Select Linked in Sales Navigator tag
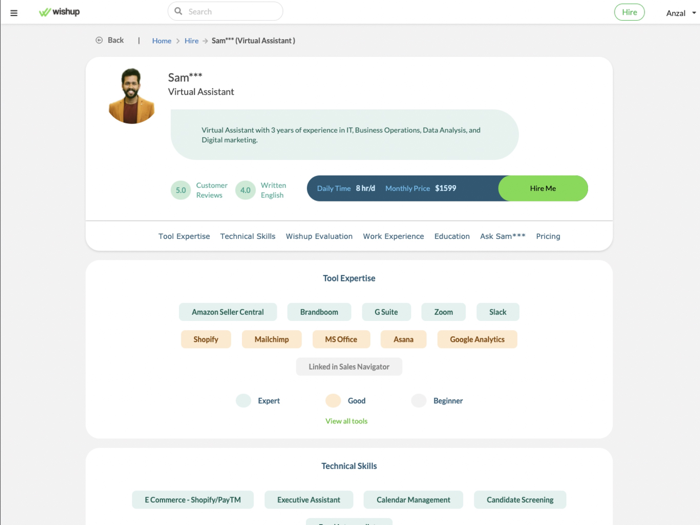The width and height of the screenshot is (700, 525). pyautogui.click(x=349, y=367)
